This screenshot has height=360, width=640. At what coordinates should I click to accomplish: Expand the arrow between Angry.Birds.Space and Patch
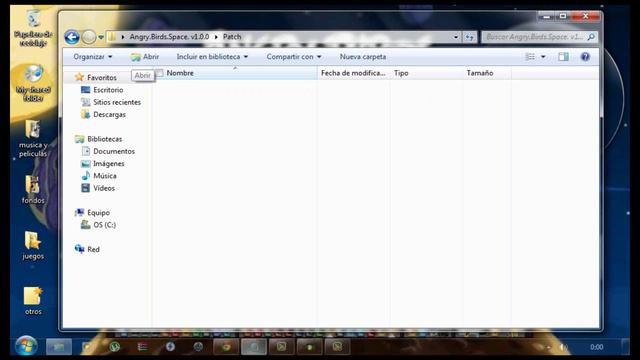216,37
